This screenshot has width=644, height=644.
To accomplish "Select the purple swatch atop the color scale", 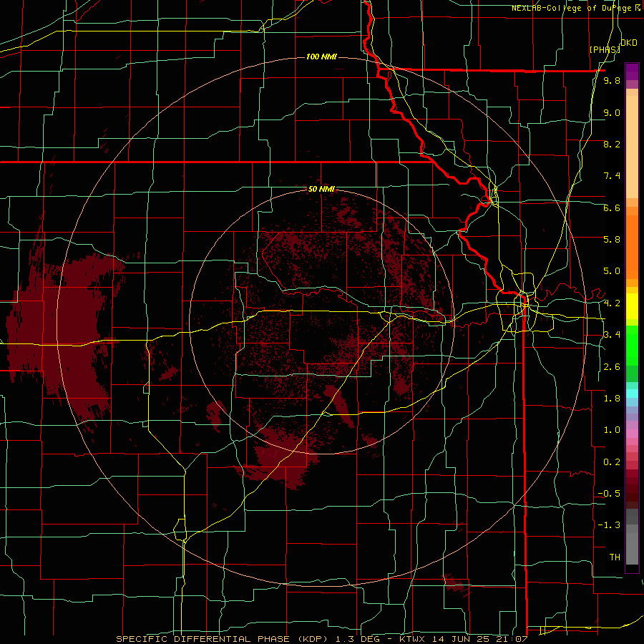I will click(x=632, y=72).
